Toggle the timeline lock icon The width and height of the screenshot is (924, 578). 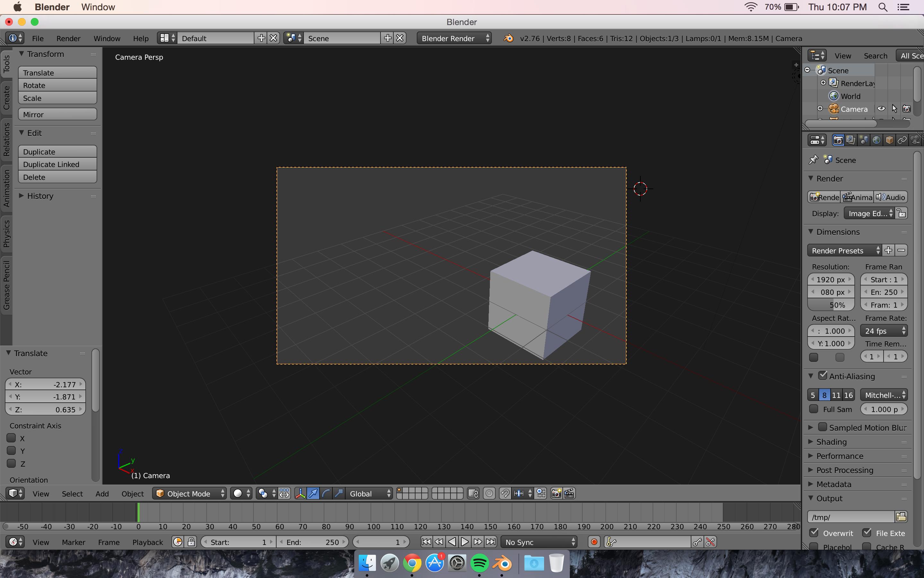[191, 542]
